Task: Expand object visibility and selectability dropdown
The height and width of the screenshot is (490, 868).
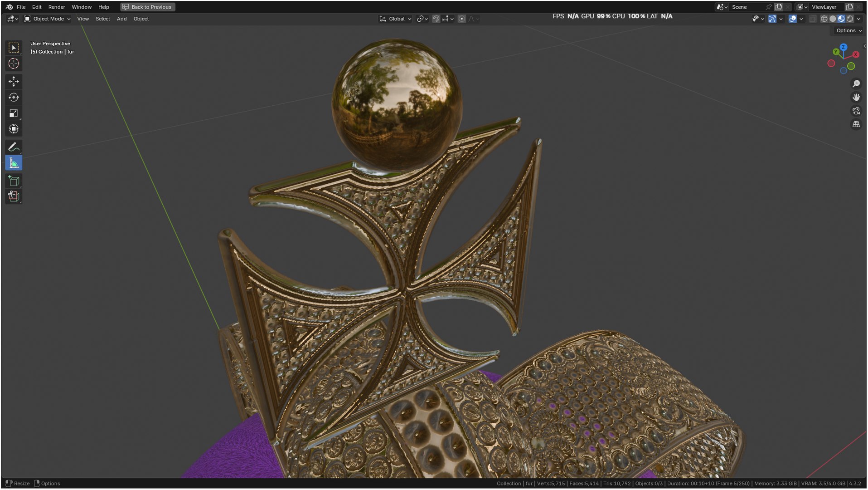Action: click(x=758, y=19)
